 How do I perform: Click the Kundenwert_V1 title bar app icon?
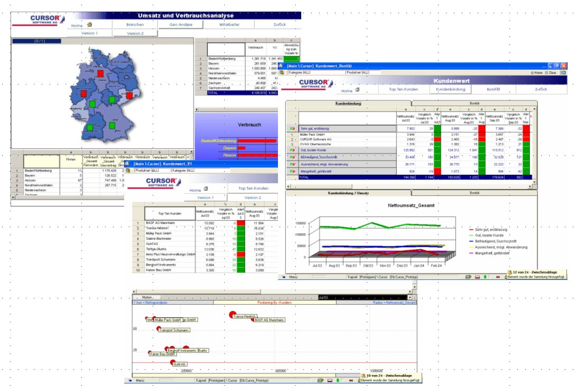click(127, 164)
